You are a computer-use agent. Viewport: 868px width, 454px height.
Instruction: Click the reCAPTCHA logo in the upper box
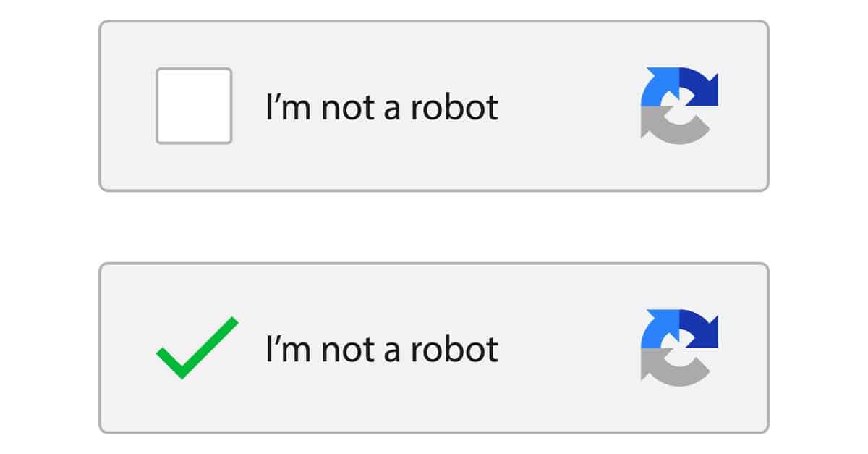click(679, 106)
